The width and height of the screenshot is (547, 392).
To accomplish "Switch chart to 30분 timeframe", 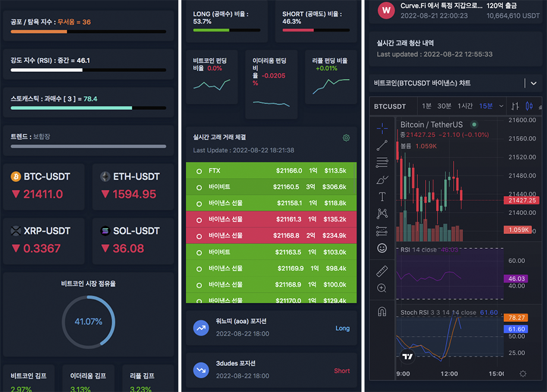I will coord(444,106).
